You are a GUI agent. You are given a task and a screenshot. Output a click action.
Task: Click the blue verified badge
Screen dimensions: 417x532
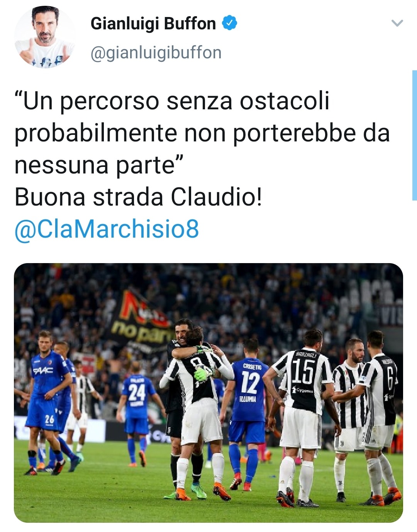[x=229, y=23]
